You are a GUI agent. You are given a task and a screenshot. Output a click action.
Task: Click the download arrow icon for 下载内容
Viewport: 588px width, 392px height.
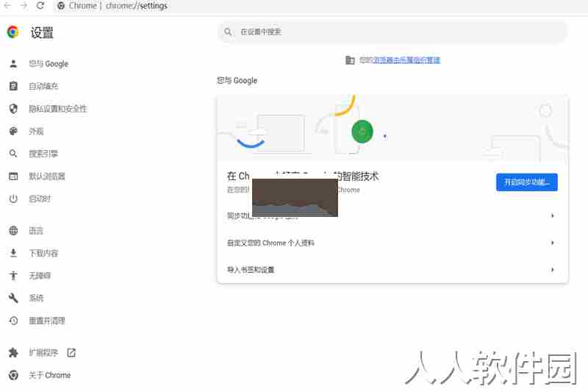click(x=13, y=253)
